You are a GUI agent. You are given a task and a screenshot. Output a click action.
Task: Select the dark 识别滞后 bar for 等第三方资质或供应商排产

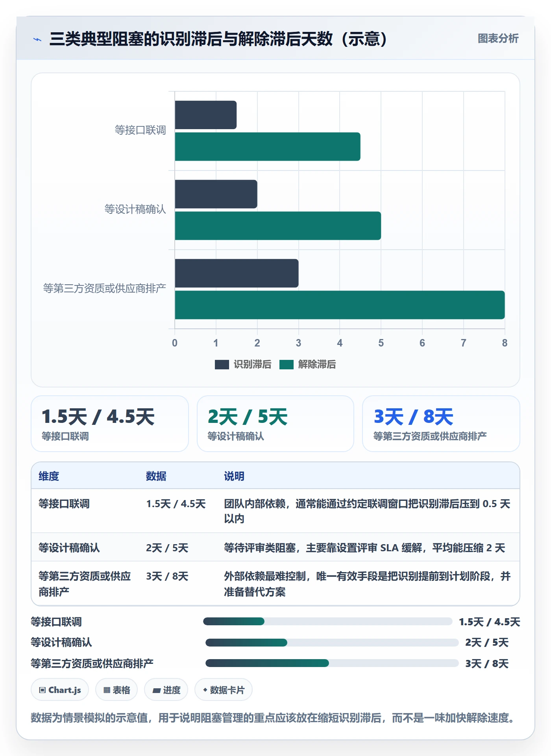237,273
